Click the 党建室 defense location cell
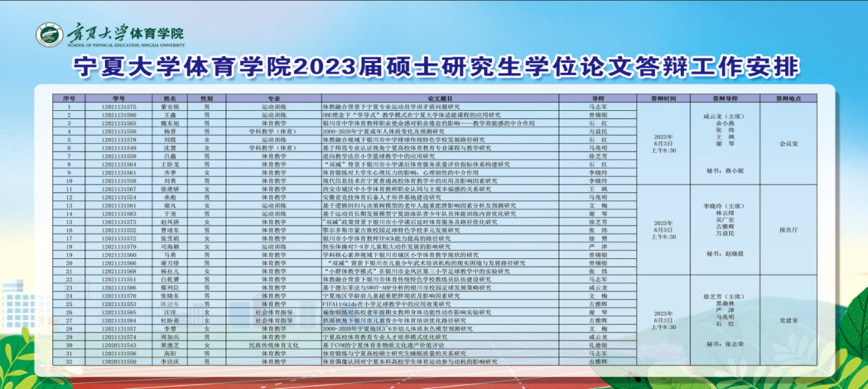868x389 pixels. [788, 321]
